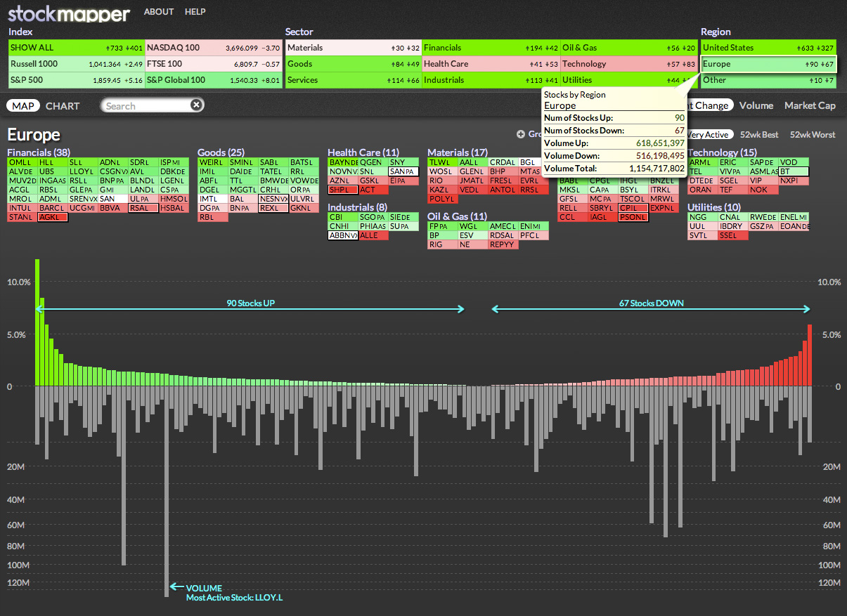The height and width of the screenshot is (616, 847).
Task: Select the POLY L stock tile
Action: point(443,199)
